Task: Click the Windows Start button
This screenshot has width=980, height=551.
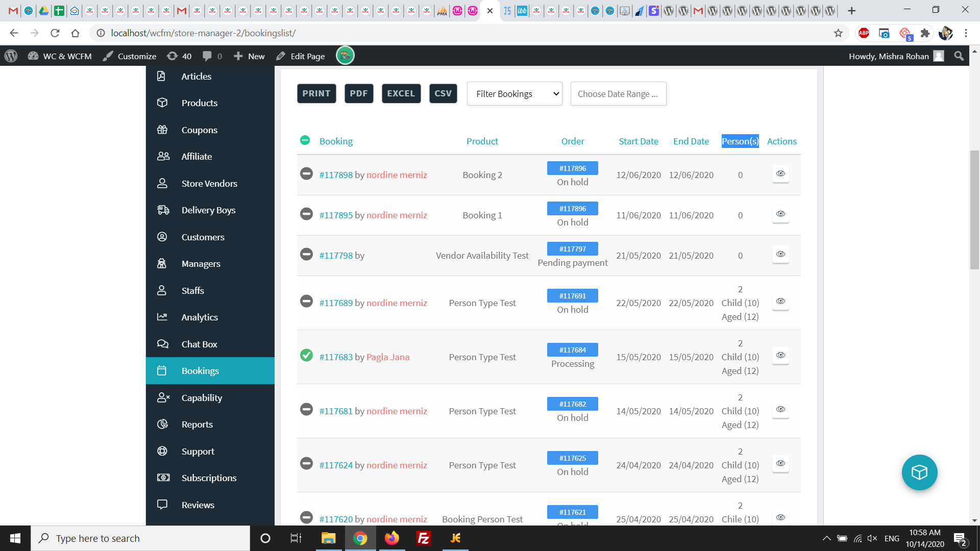Action: 15,538
